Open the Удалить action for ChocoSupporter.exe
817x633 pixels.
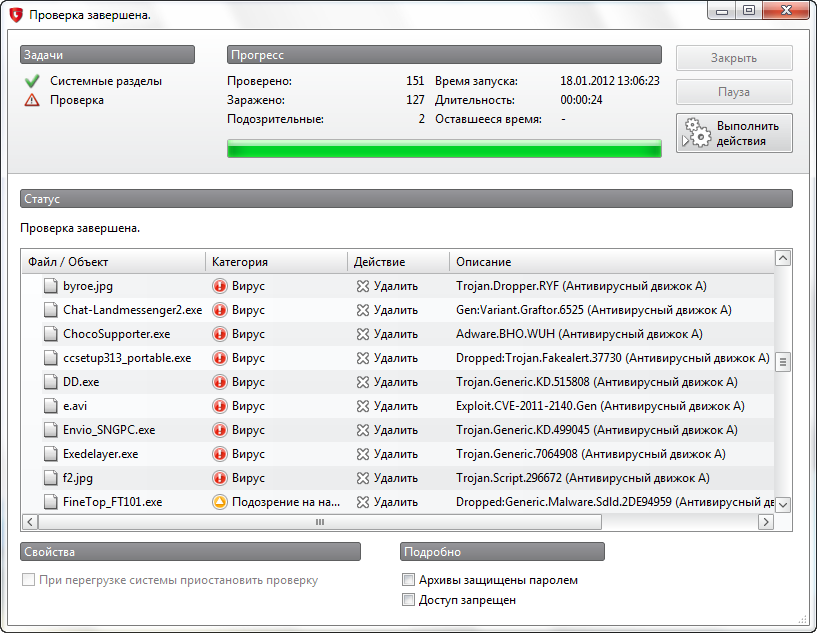tap(387, 333)
